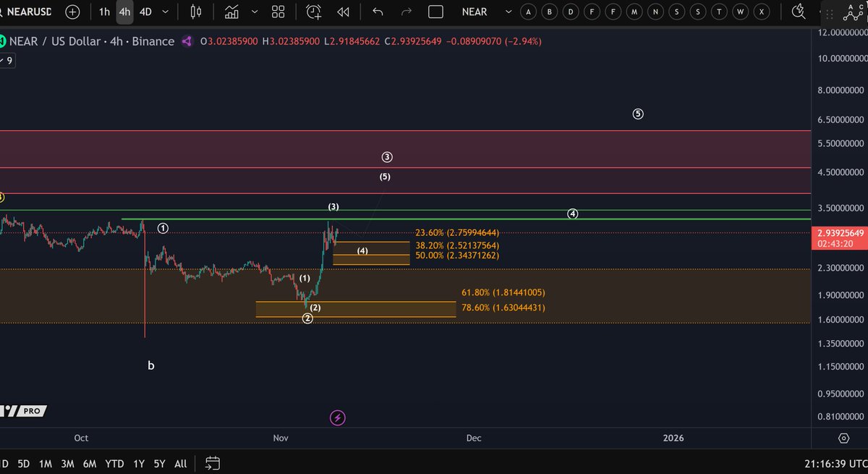Expand the indicators favorites dropdown
The height and width of the screenshot is (474, 868).
coord(255,12)
